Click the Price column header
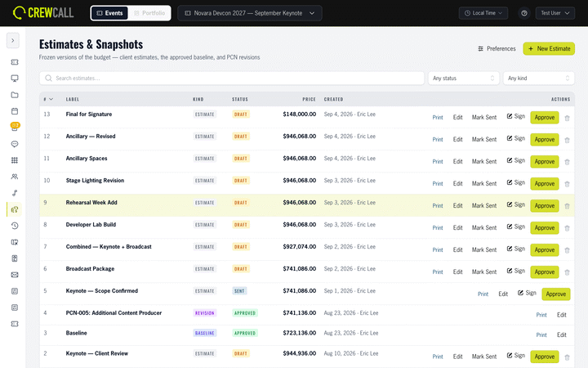Image resolution: width=588 pixels, height=368 pixels. point(309,99)
